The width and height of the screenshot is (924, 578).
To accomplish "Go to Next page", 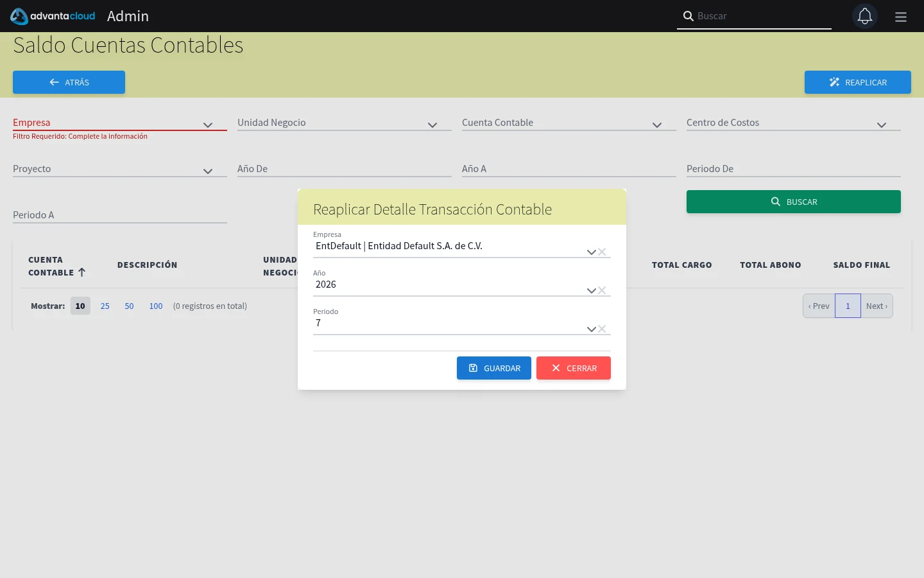I will 877,306.
